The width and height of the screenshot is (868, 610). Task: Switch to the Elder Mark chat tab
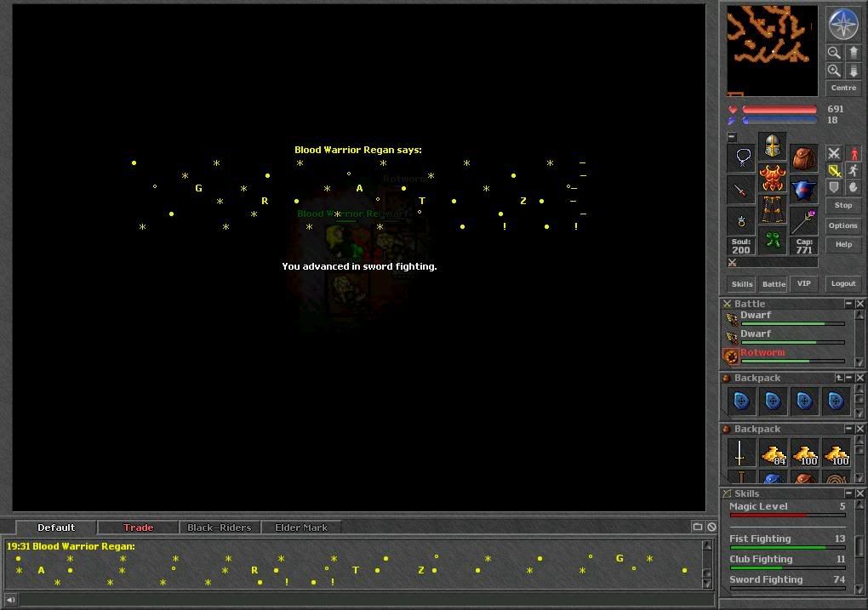[301, 527]
